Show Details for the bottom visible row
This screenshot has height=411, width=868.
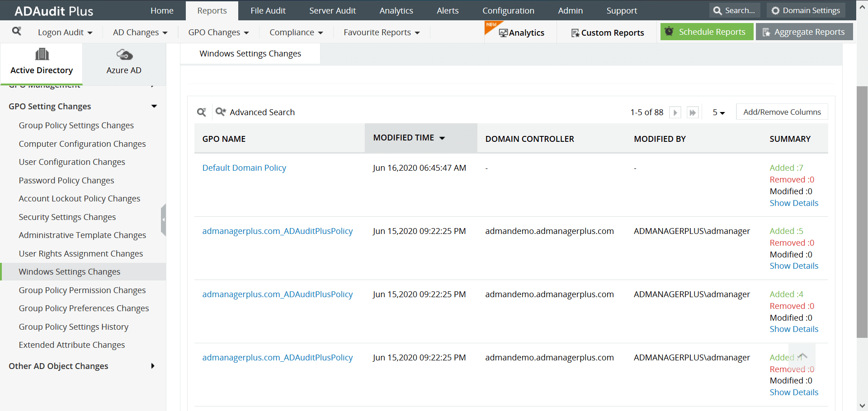point(794,392)
